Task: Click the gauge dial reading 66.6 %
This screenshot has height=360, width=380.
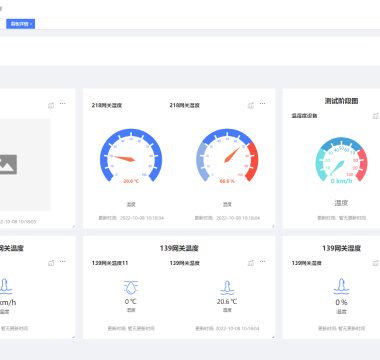Action: [x=227, y=156]
